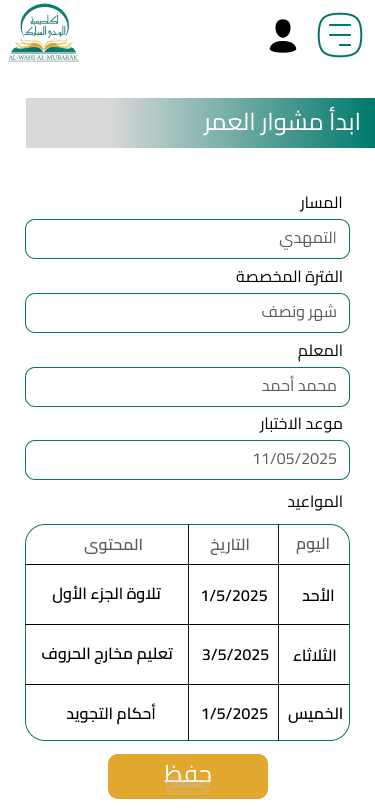Select the الأحد row date 1/5/2025

pyautogui.click(x=233, y=594)
